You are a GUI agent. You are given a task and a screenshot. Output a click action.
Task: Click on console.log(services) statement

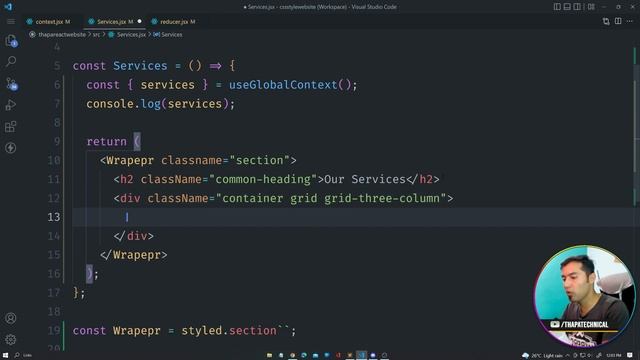point(160,104)
